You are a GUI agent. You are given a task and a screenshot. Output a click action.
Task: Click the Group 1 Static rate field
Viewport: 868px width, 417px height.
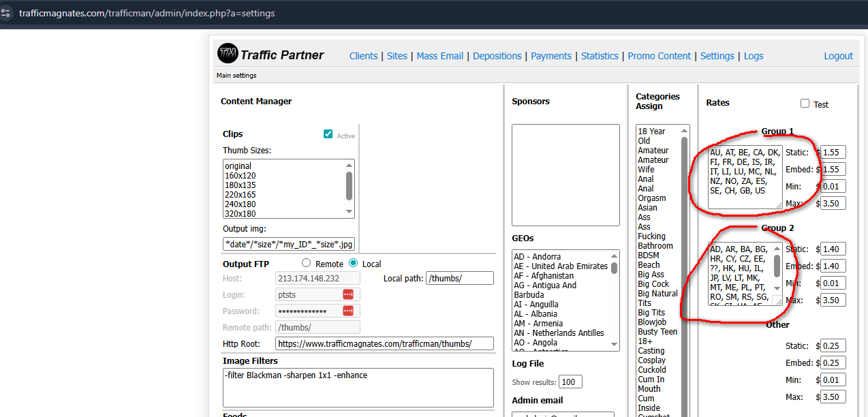coord(833,152)
